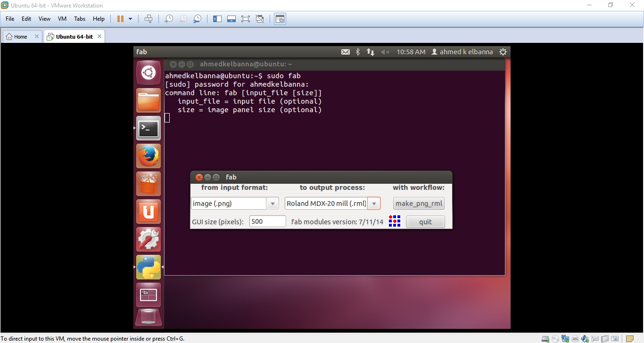This screenshot has width=644, height=343.
Task: Maximize the fab dialog window
Action: (216, 177)
